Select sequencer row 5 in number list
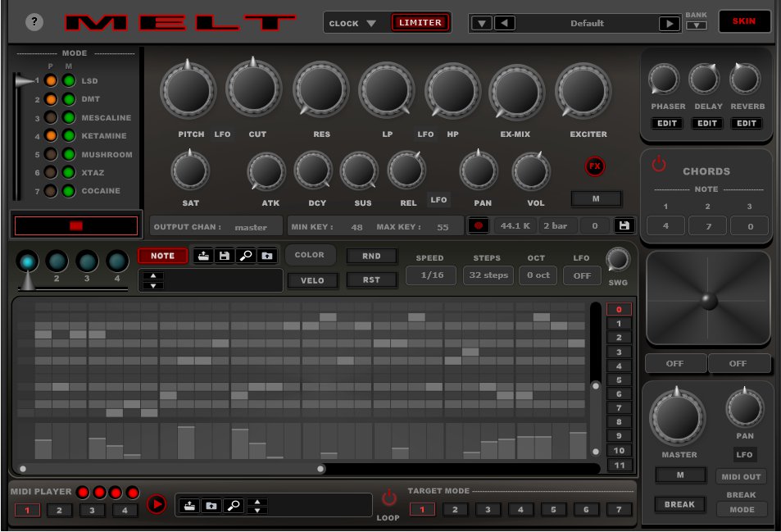This screenshot has width=781, height=532. (619, 380)
